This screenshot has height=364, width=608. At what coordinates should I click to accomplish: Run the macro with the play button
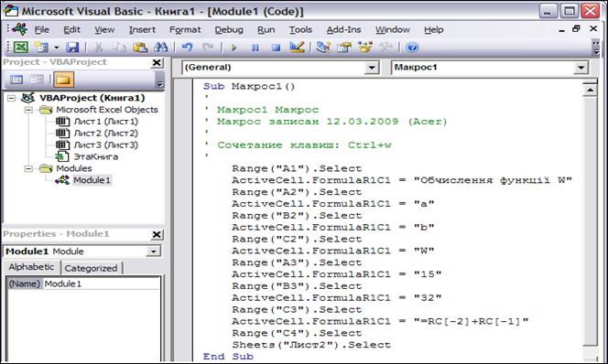(x=233, y=48)
